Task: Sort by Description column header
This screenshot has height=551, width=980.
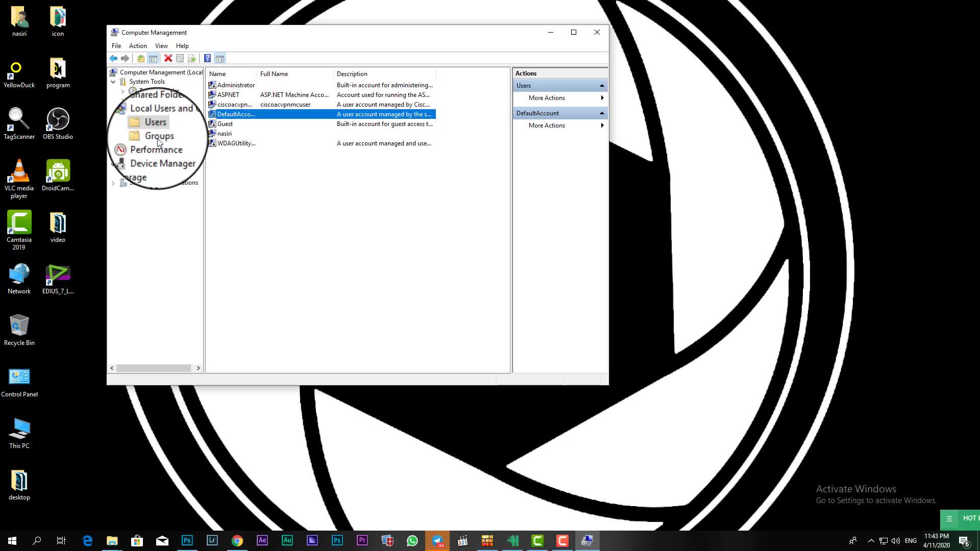Action: 352,74
